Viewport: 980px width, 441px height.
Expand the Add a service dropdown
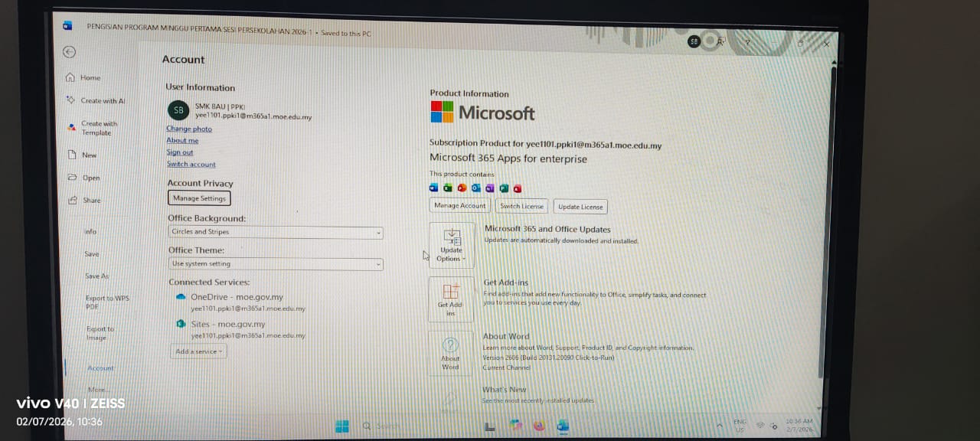[198, 351]
